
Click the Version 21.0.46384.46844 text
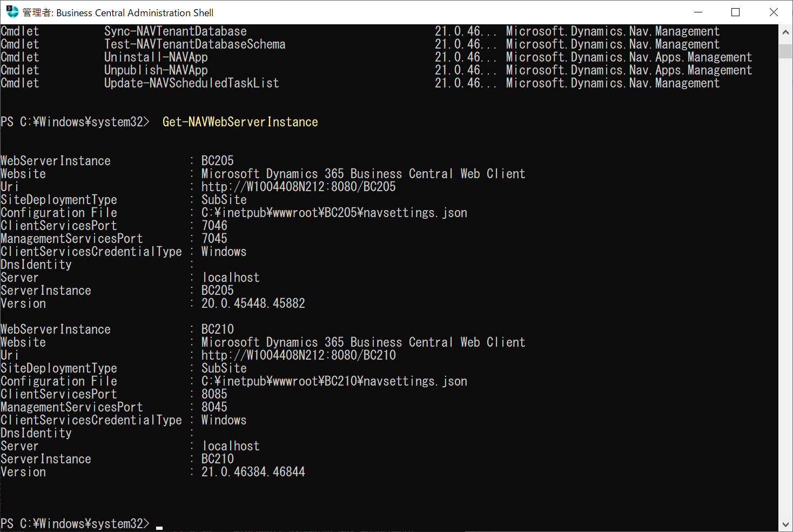point(253,472)
